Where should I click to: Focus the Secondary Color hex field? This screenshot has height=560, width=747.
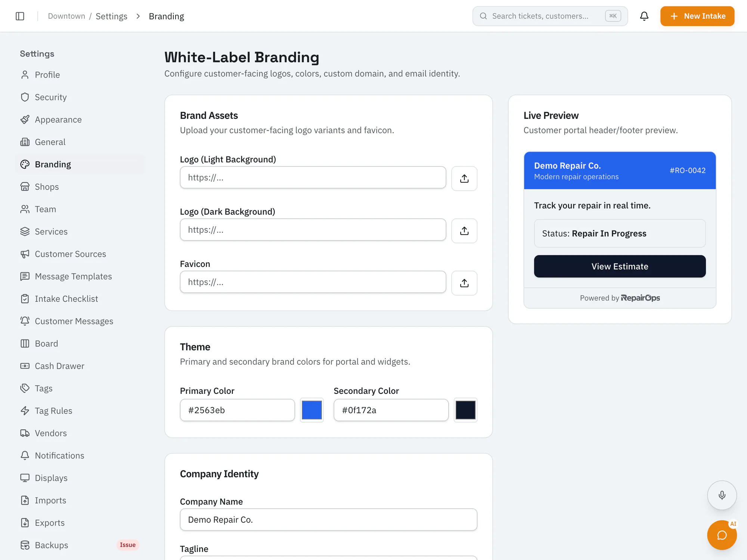tap(391, 410)
